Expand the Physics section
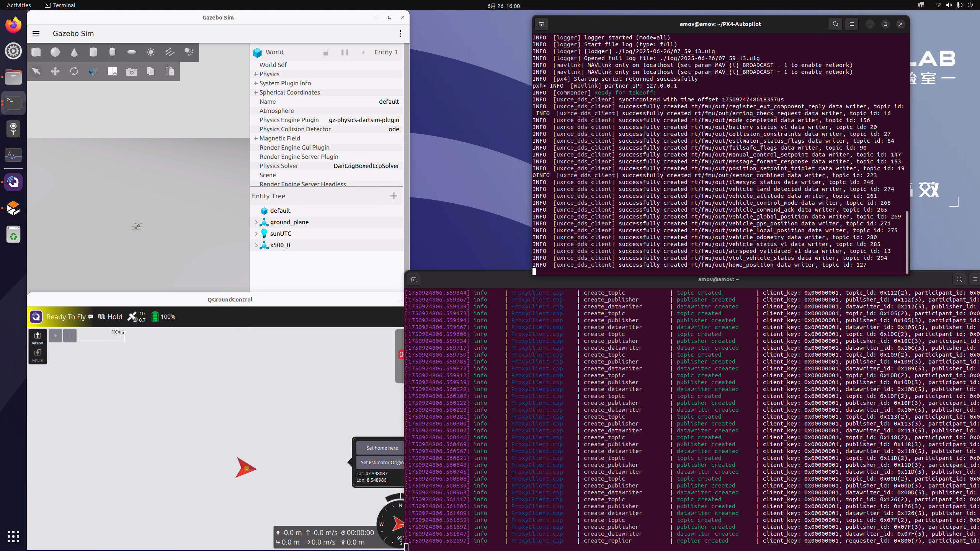The height and width of the screenshot is (551, 980). click(255, 74)
